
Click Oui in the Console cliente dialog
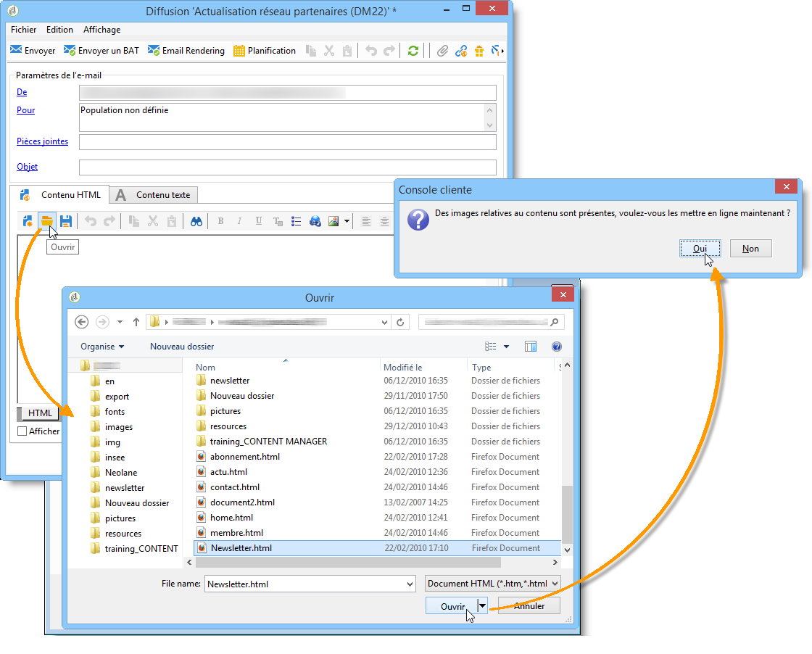pos(700,249)
